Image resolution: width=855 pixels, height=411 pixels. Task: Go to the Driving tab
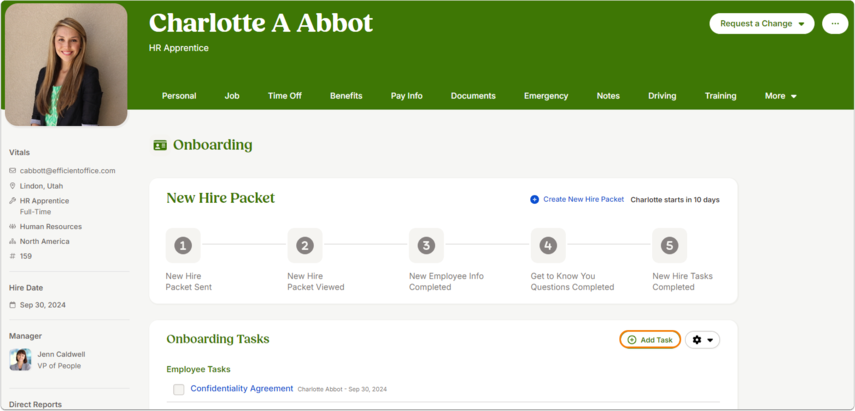(x=662, y=96)
